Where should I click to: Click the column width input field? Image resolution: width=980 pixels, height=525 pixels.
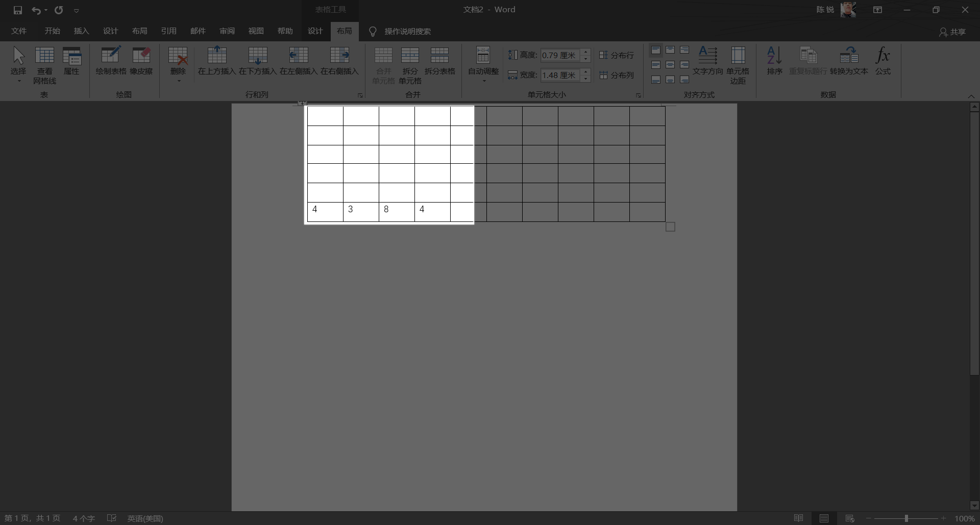(560, 75)
